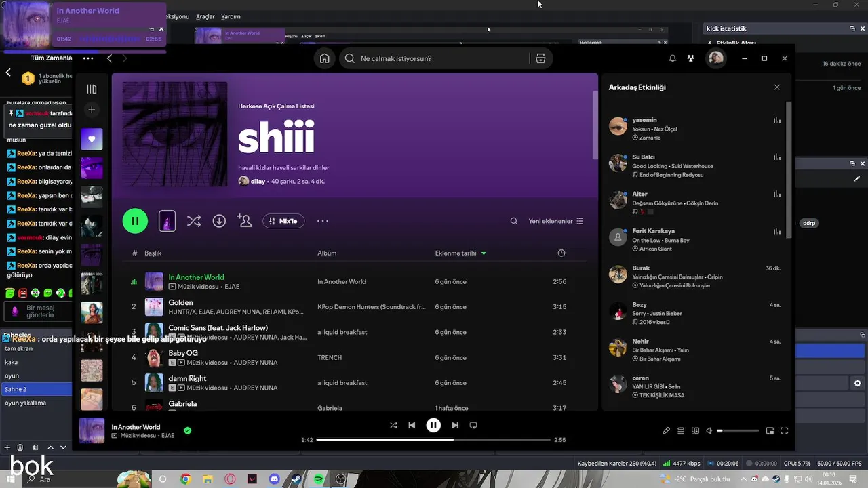Screen dimensions: 868x488
Task: Click the Mix'le button
Action: pos(283,221)
